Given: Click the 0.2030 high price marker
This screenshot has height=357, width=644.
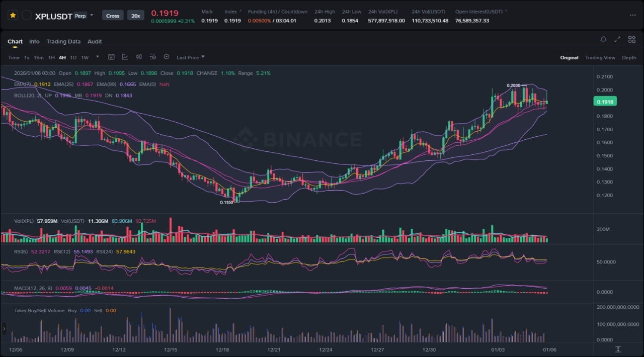Looking at the screenshot, I should (x=513, y=85).
